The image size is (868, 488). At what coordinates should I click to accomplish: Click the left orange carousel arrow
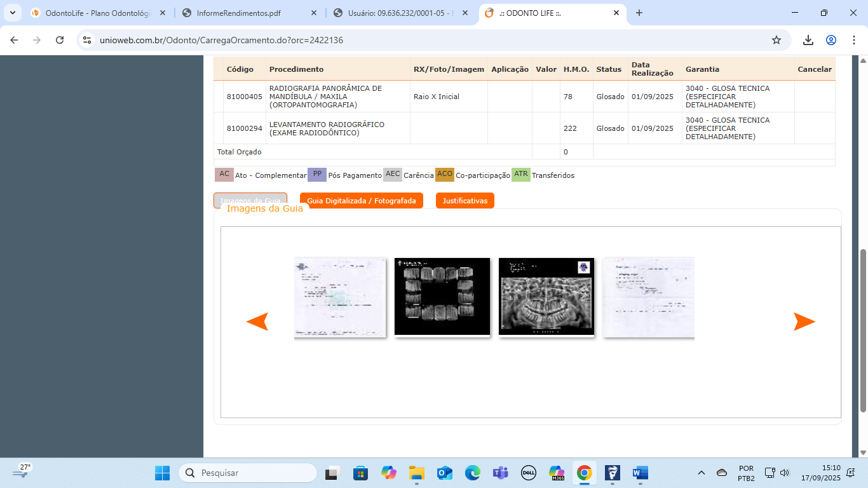257,322
